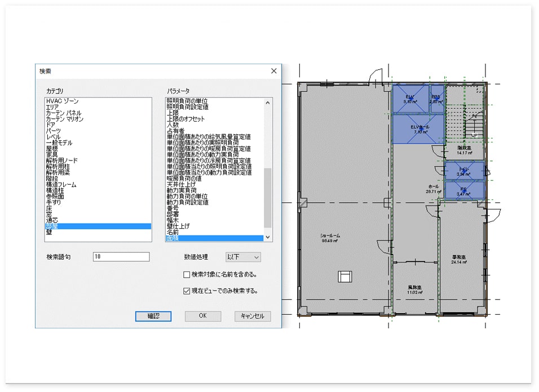Click the ショールーム room label
This screenshot has height=392, width=539.
[x=330, y=238]
